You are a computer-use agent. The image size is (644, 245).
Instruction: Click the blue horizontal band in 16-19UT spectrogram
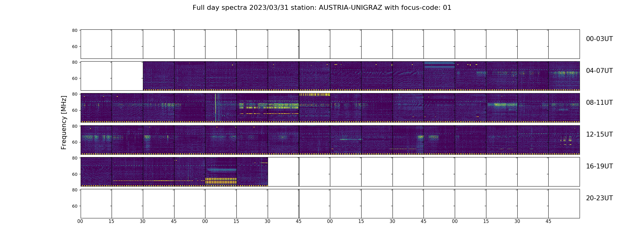tap(221, 169)
